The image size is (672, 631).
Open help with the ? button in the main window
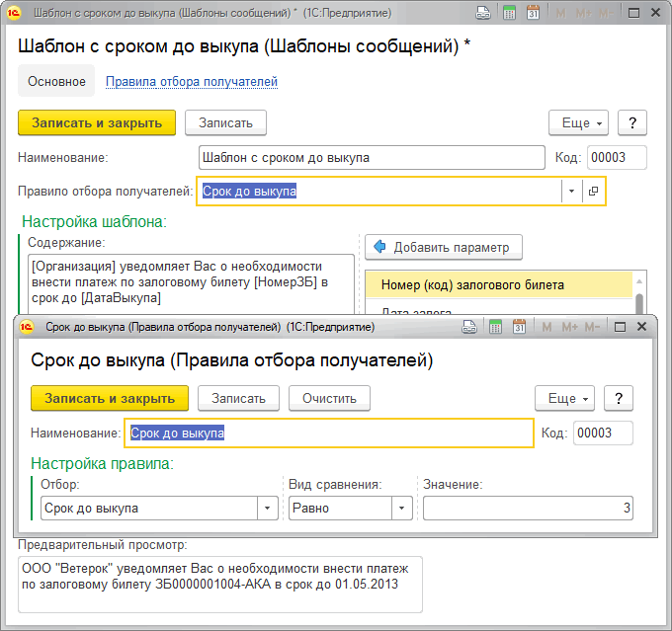pos(632,123)
